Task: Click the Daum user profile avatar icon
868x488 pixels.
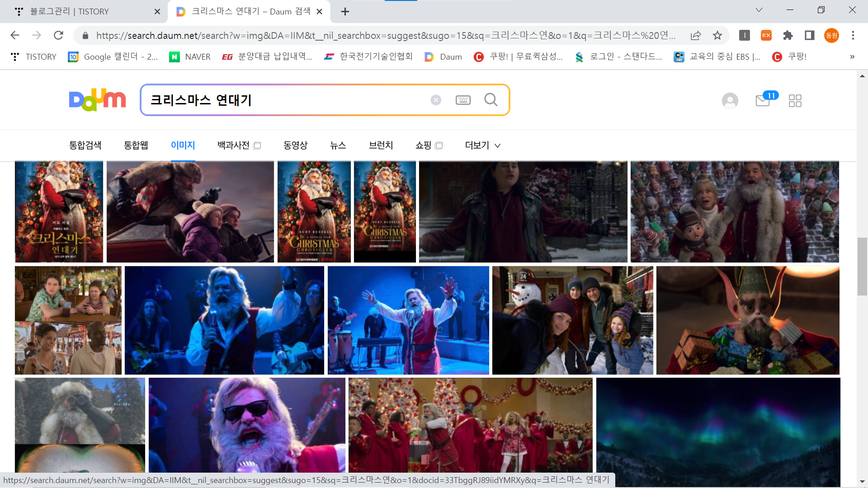Action: (730, 100)
